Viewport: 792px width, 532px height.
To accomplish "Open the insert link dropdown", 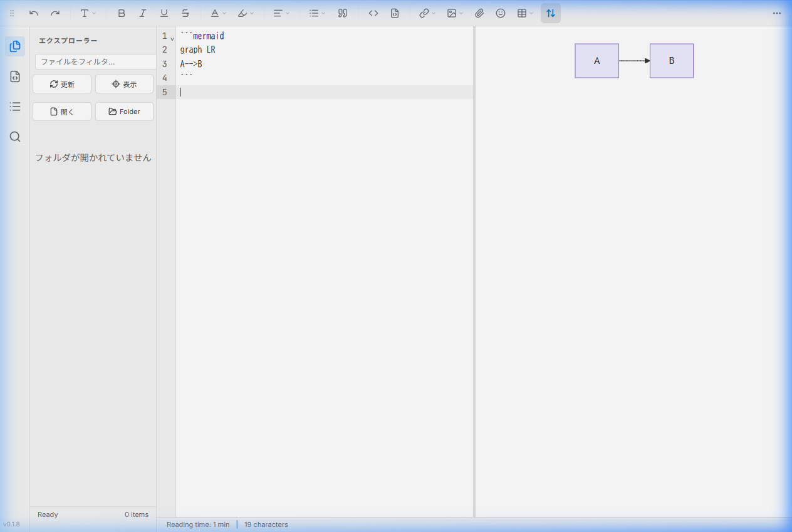I will pyautogui.click(x=427, y=13).
